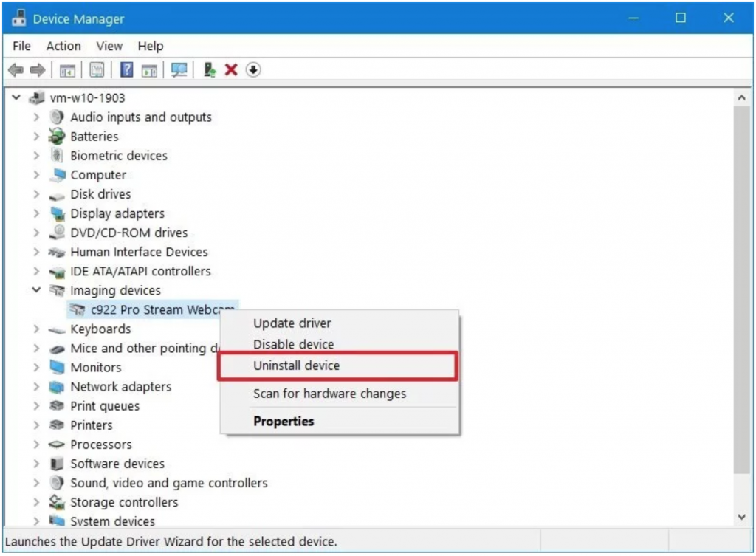
Task: Select the 'Storage controllers' tree row
Action: [124, 502]
